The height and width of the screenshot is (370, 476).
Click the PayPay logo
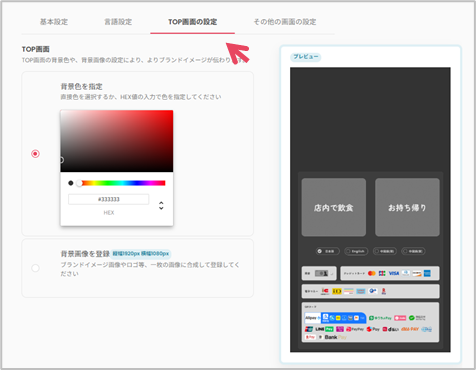click(355, 329)
